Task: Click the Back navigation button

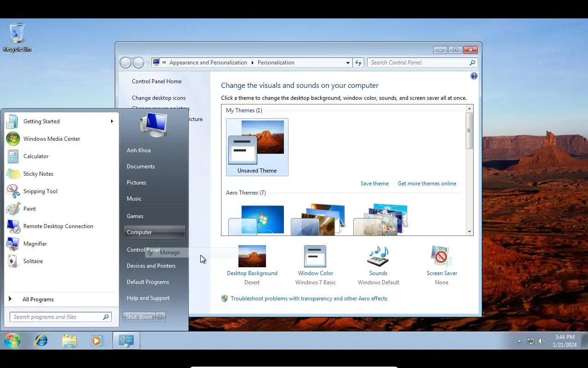Action: pyautogui.click(x=125, y=63)
